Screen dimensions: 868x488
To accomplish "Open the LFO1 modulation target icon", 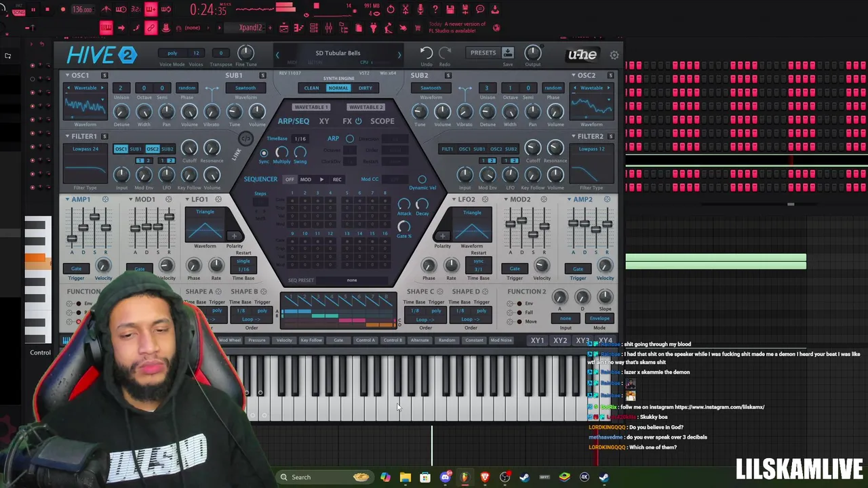I will (x=218, y=199).
